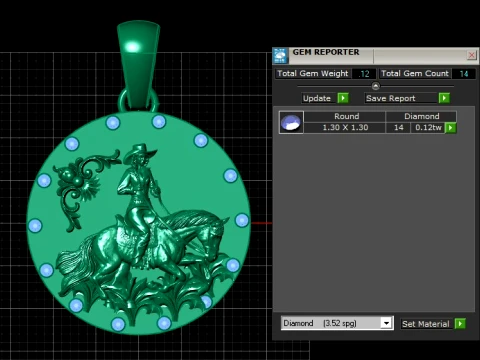Click the Set Material green arrow
480x360 pixels.
tap(460, 323)
